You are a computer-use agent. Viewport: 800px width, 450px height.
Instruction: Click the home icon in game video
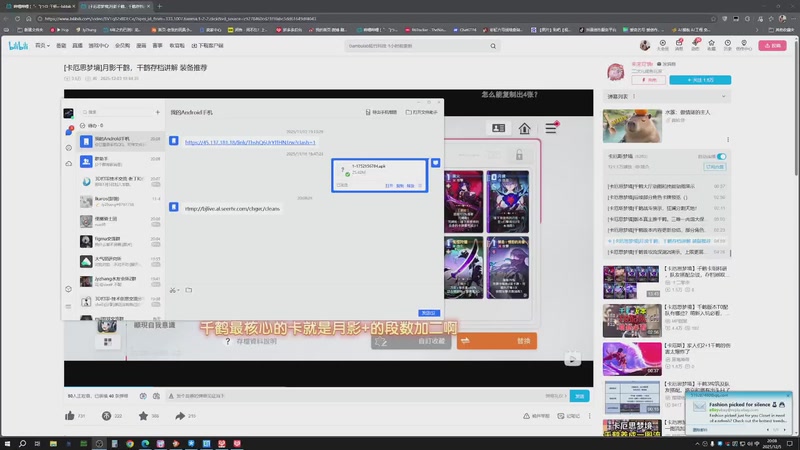click(524, 129)
